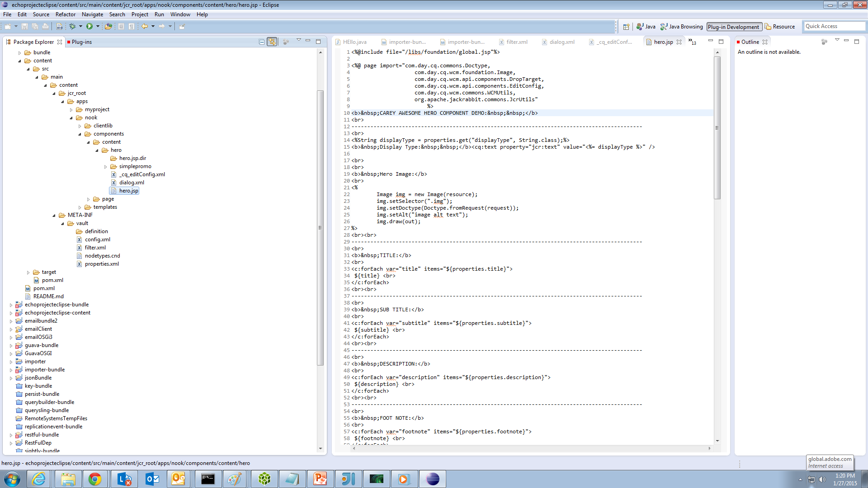Click the Open Type toolbar icon
Viewport: 868px width, 488px height.
(108, 27)
